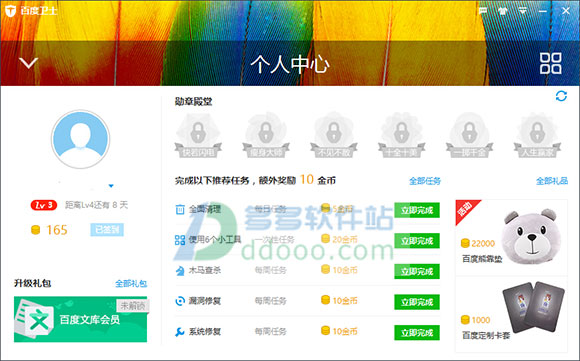Click the 一掷千金 locked medal
This screenshot has height=361, width=580.
click(469, 135)
